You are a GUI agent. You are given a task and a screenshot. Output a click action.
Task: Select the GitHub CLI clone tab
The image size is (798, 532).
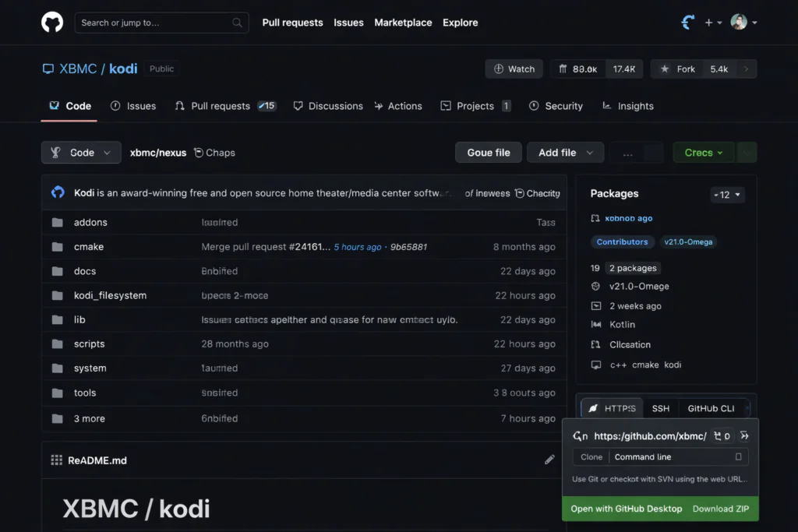[x=711, y=408]
